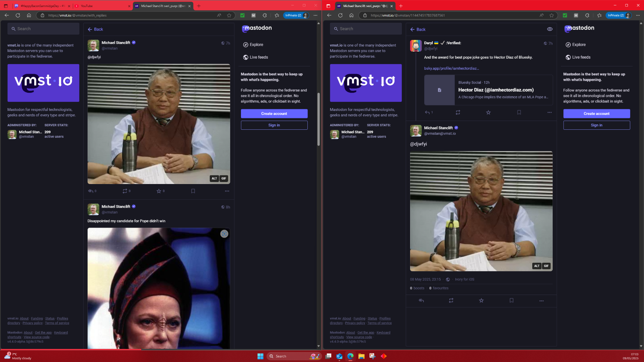Click Sign in button in right window
644x362 pixels.
pos(596,125)
